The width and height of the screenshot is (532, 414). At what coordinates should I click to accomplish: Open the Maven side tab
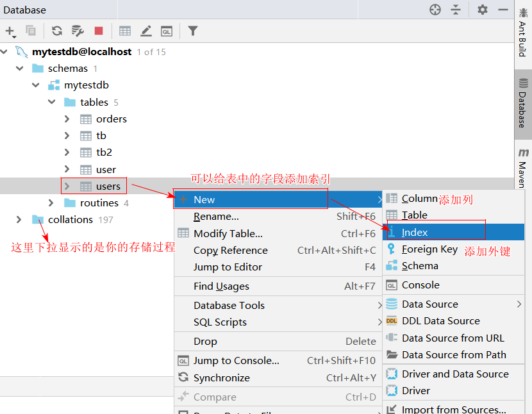(523, 168)
